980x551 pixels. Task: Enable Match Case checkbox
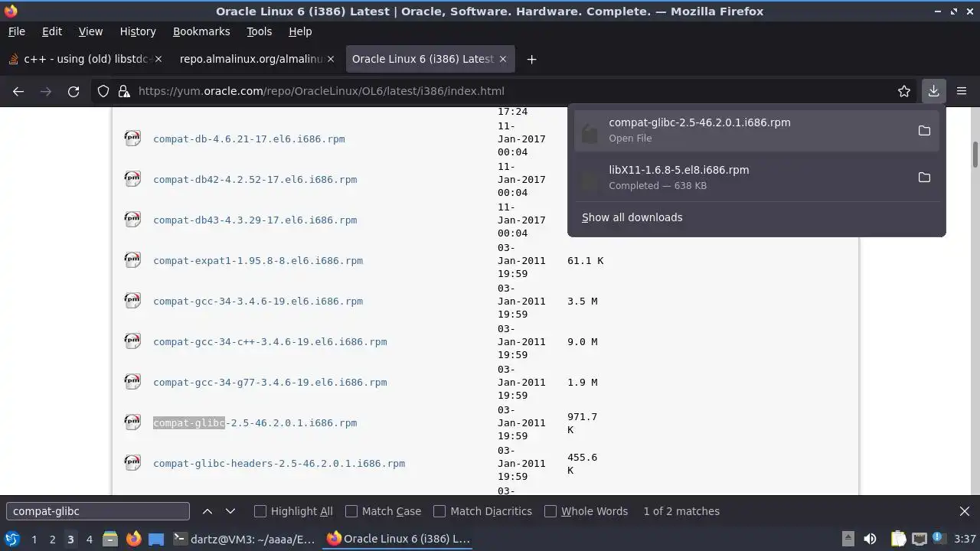click(x=351, y=511)
